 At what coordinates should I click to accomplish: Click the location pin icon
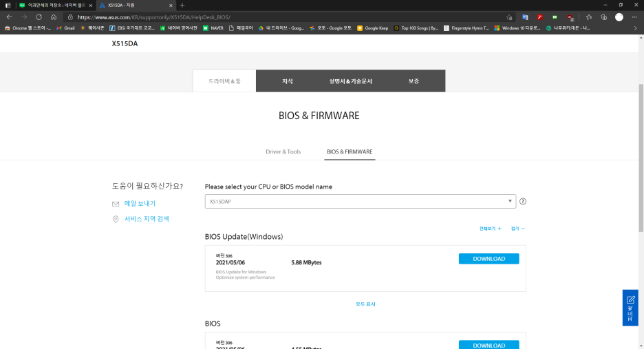[x=116, y=220]
